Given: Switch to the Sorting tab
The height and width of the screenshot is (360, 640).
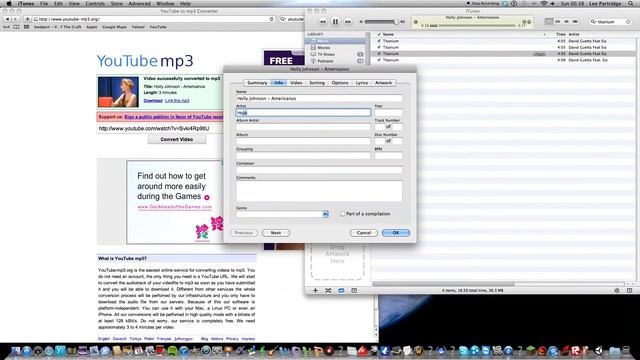Looking at the screenshot, I should 317,83.
